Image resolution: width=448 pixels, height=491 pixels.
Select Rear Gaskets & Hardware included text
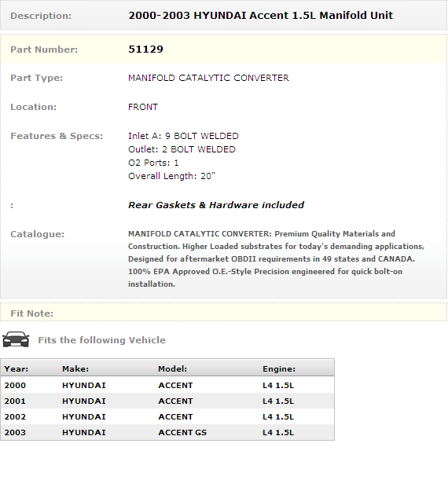[x=216, y=205]
